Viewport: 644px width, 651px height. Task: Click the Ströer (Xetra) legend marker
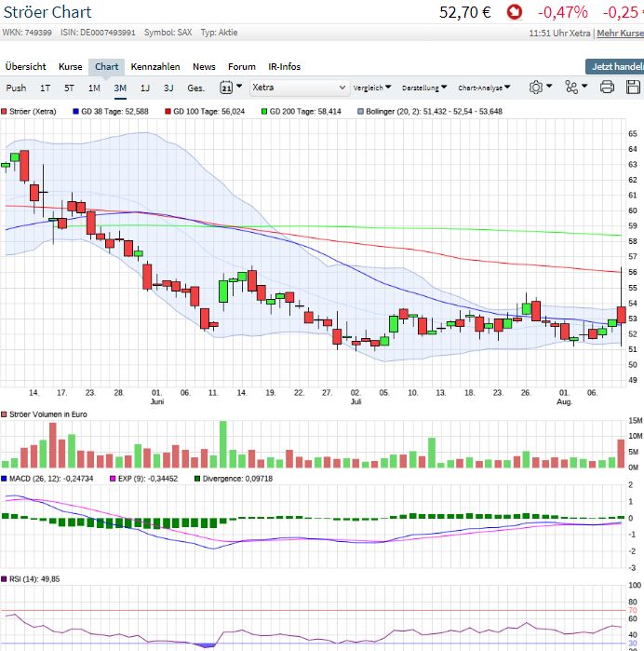(x=5, y=111)
